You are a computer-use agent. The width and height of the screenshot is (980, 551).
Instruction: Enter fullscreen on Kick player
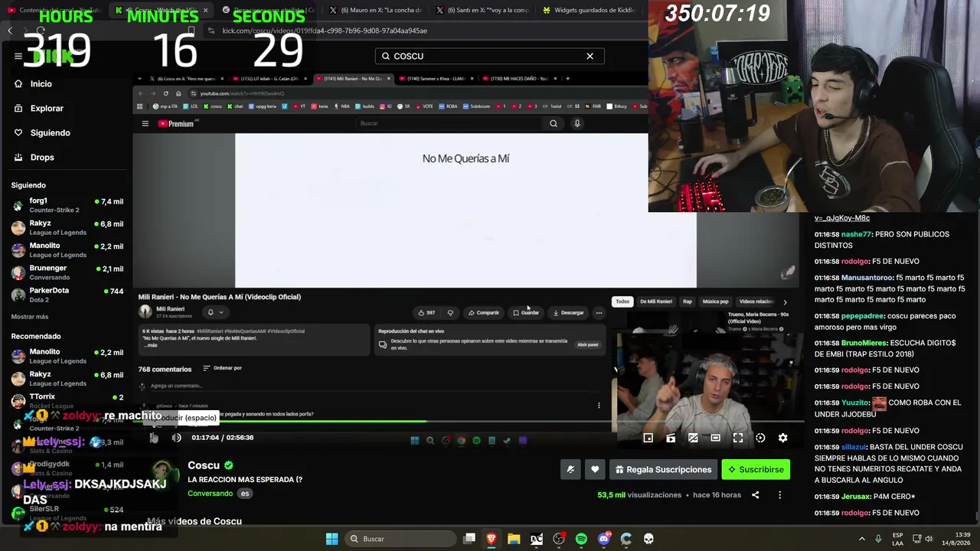click(x=738, y=438)
